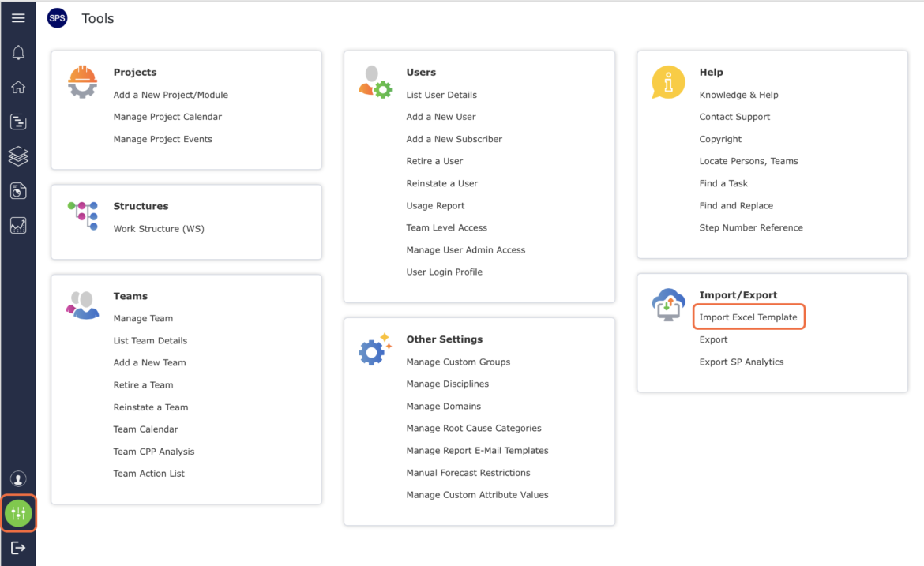Open User Login Profile

point(445,272)
